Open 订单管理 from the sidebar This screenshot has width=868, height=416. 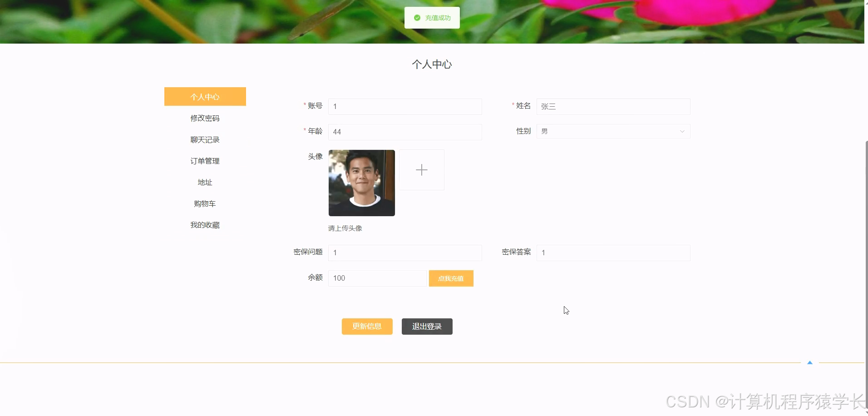(204, 160)
